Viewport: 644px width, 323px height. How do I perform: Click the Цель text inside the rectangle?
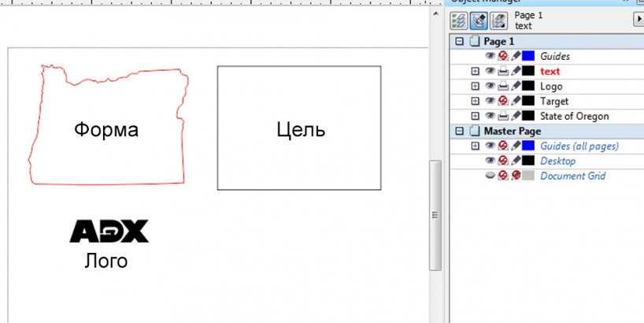click(x=301, y=130)
